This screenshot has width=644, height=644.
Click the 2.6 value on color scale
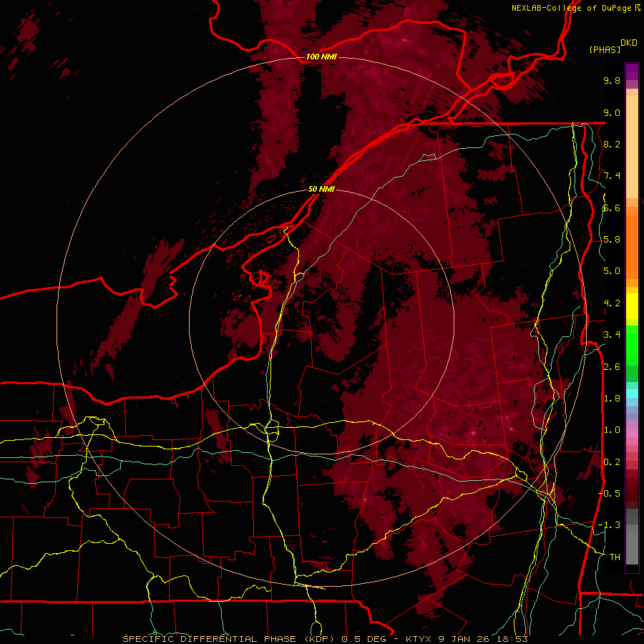click(x=612, y=367)
